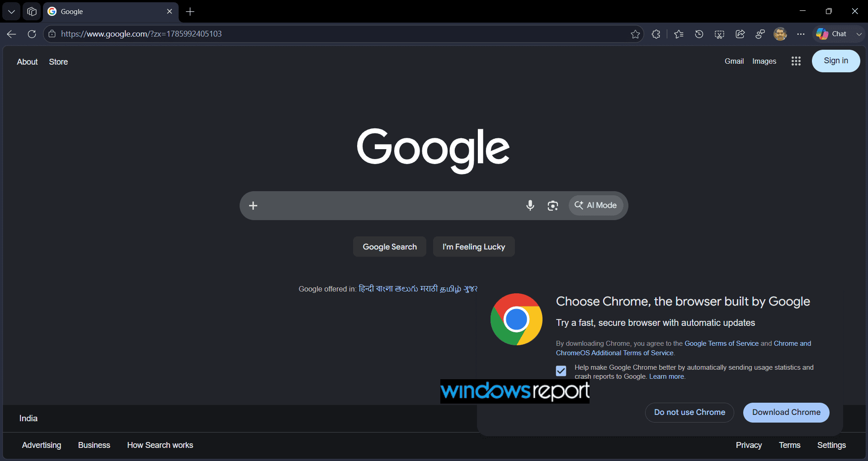868x461 pixels.
Task: Add this page to favorites with the star
Action: point(635,34)
